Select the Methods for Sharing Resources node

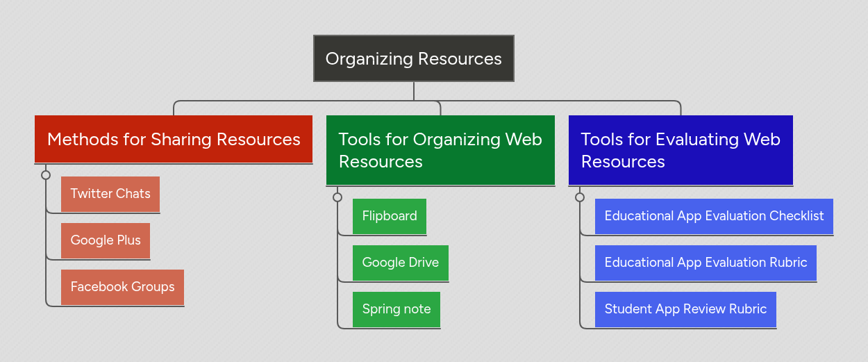pos(174,139)
